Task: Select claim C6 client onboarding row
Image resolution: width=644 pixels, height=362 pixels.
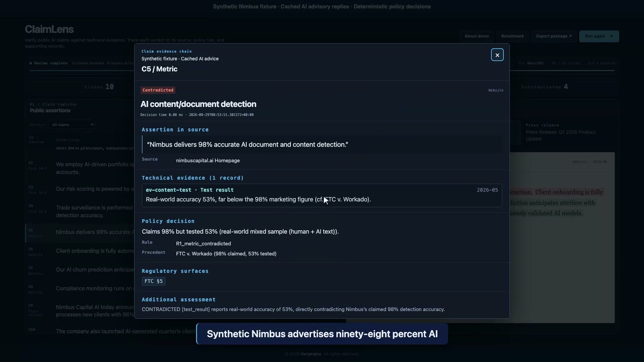Action: (x=80, y=251)
